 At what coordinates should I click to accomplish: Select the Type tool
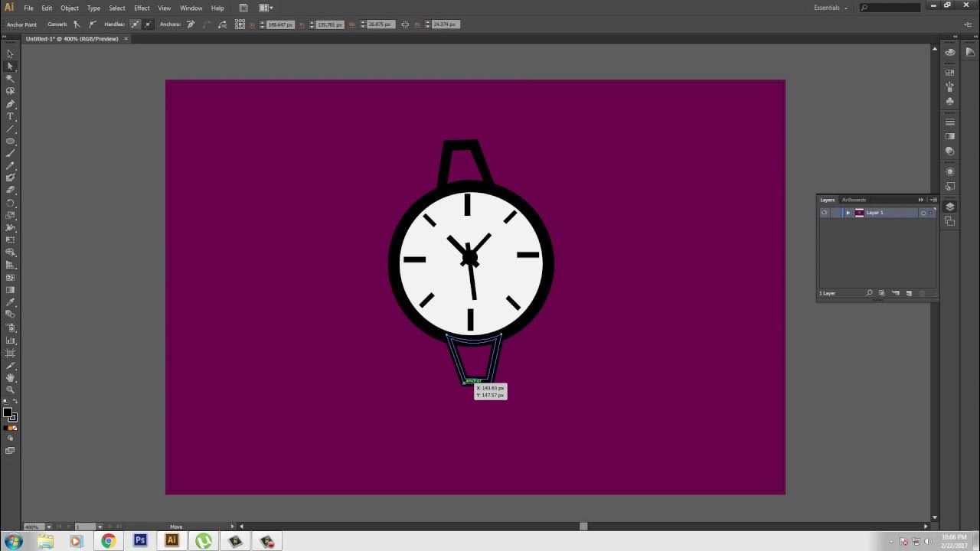[x=10, y=116]
